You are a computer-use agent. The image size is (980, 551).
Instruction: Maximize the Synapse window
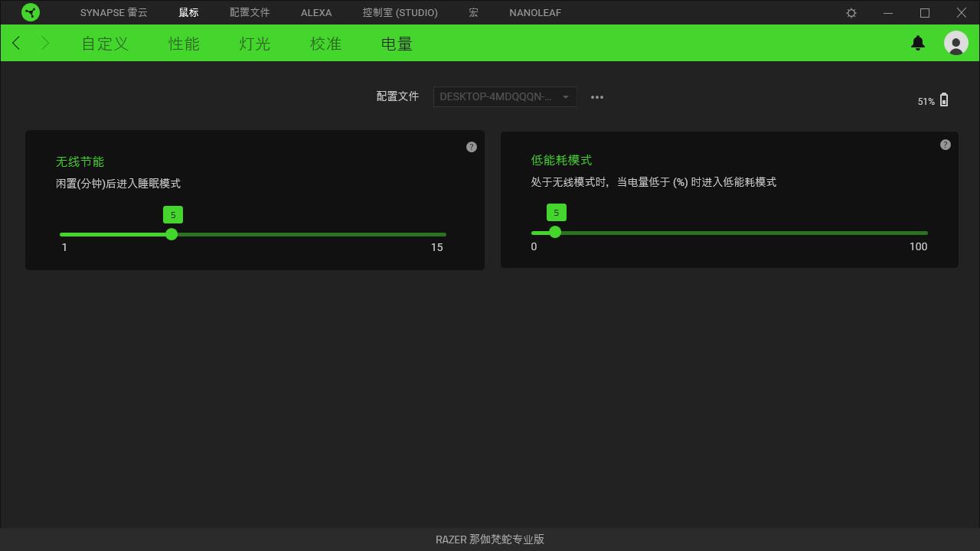tap(925, 13)
